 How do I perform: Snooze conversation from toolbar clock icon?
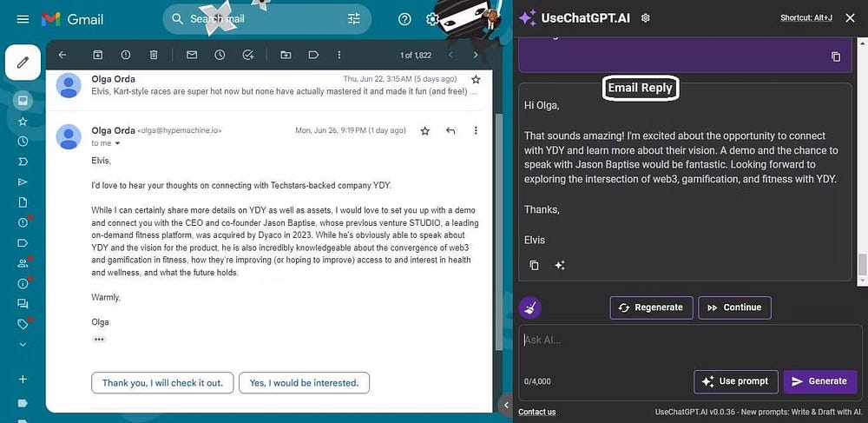click(x=220, y=55)
